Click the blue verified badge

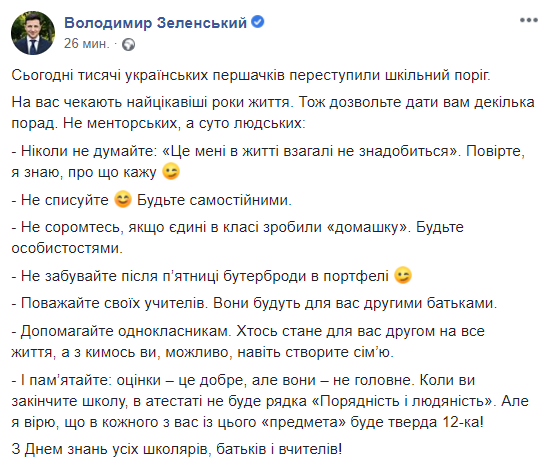pyautogui.click(x=258, y=22)
